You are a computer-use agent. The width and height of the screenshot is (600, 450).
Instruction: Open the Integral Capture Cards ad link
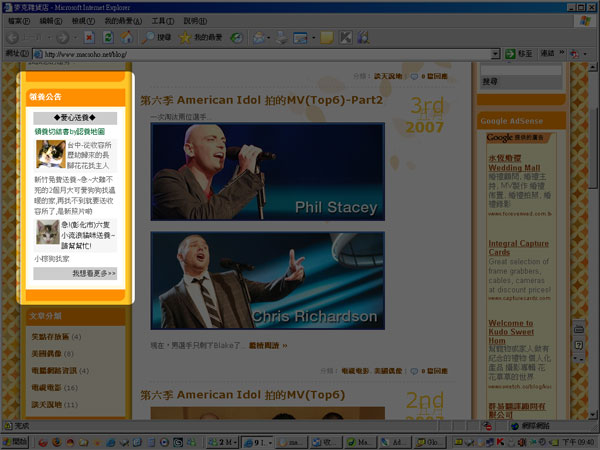point(518,248)
